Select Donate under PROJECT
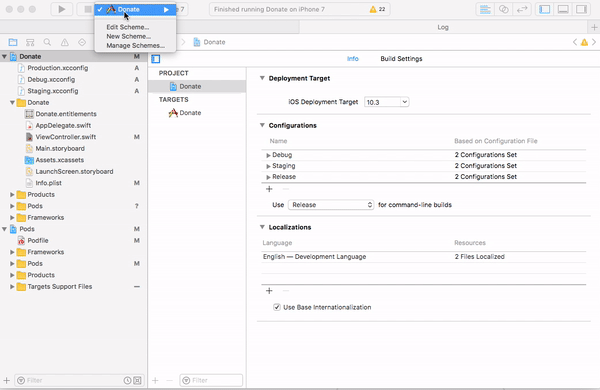The image size is (600, 390). click(x=197, y=86)
